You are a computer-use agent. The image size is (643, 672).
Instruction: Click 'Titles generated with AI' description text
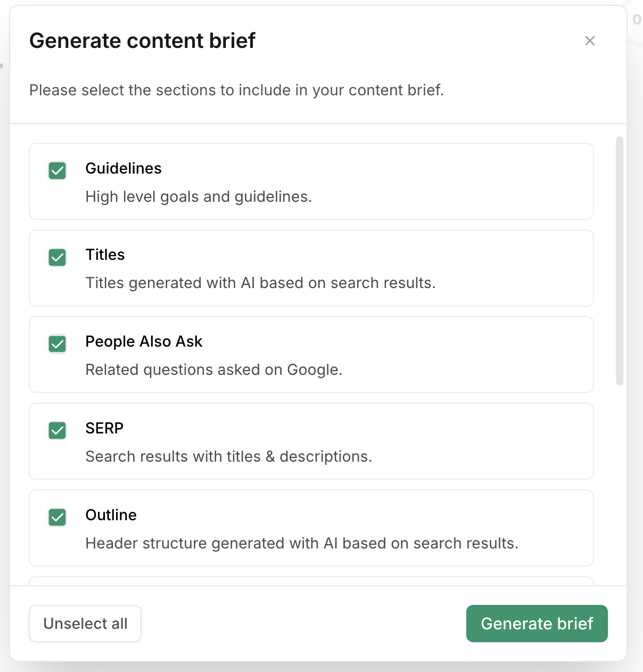click(x=260, y=283)
